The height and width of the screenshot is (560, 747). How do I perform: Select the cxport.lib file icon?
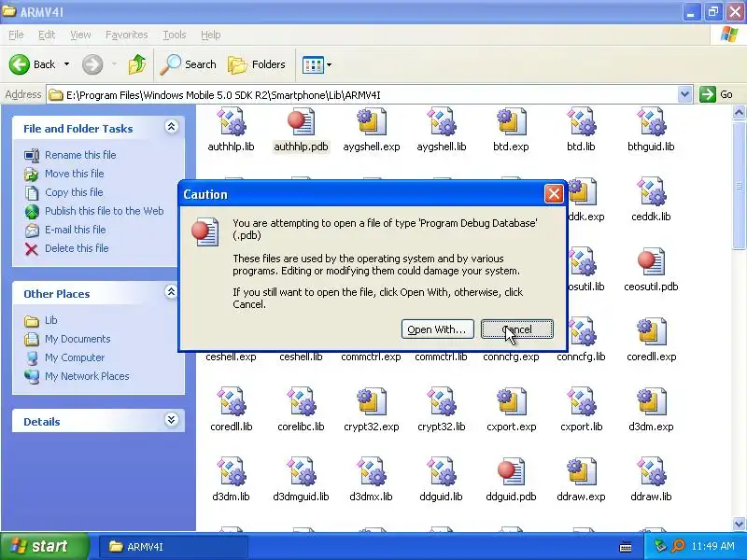click(581, 402)
